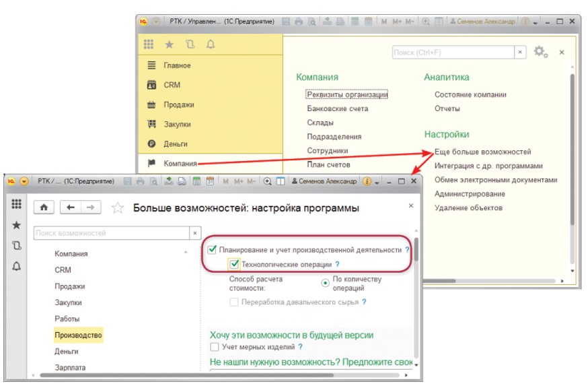The image size is (588, 388).
Task: Click the Home button in the settings window
Action: tap(44, 207)
